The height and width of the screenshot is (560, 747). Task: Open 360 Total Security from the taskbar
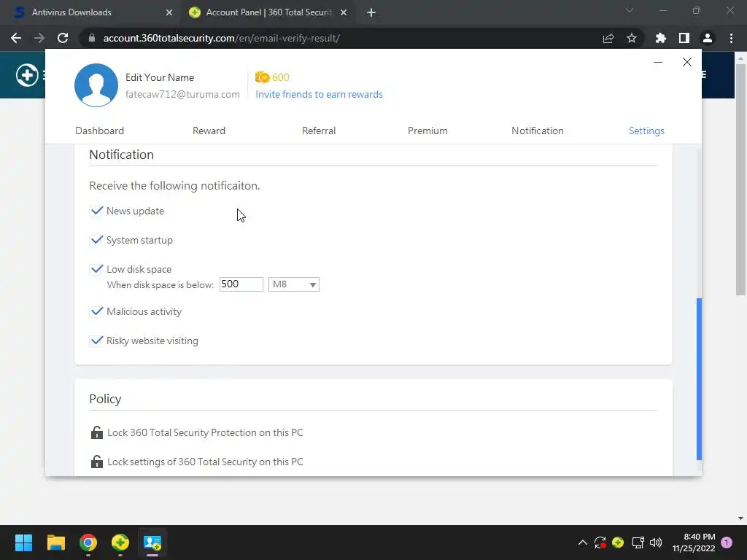pos(120,542)
